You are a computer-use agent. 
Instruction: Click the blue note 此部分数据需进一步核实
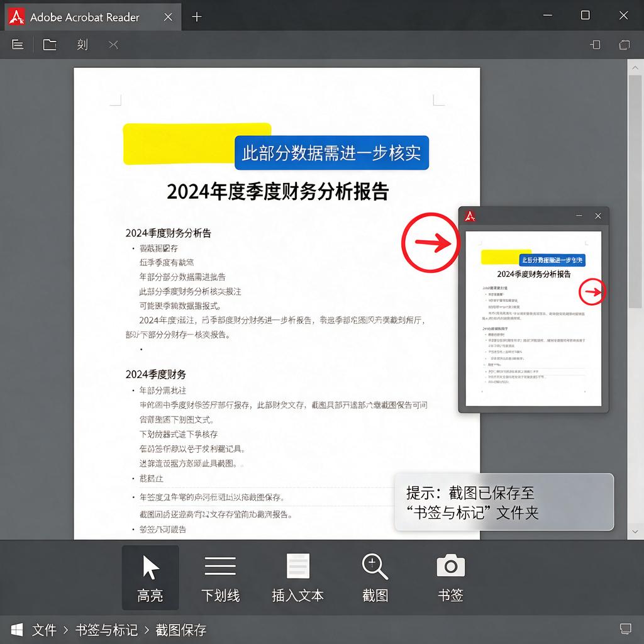pyautogui.click(x=331, y=153)
